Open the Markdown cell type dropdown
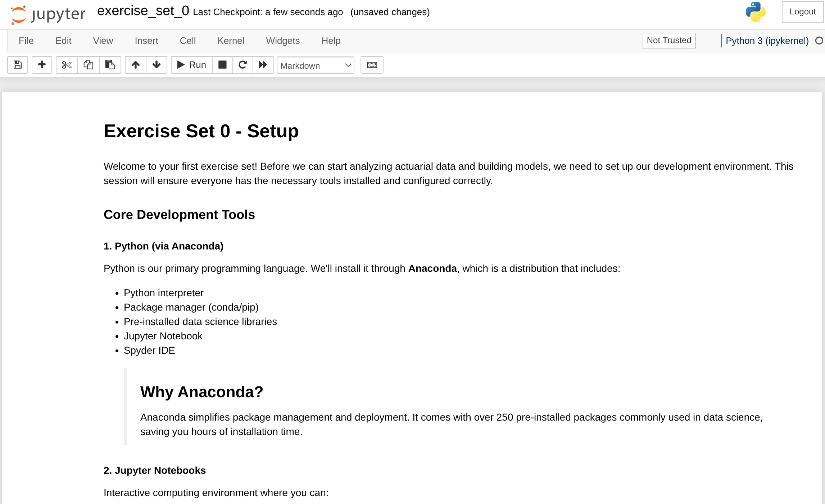The width and height of the screenshot is (825, 504). 315,65
